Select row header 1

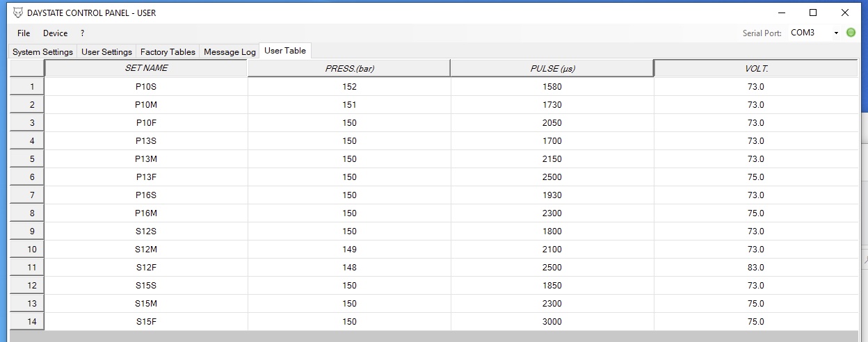pyautogui.click(x=27, y=87)
